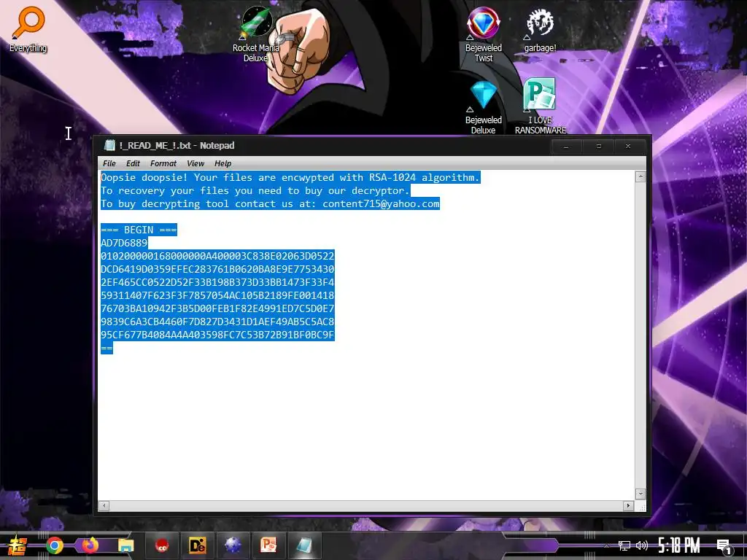Open the Everything search desktop icon
The height and width of the screenshot is (560, 747).
tap(28, 29)
